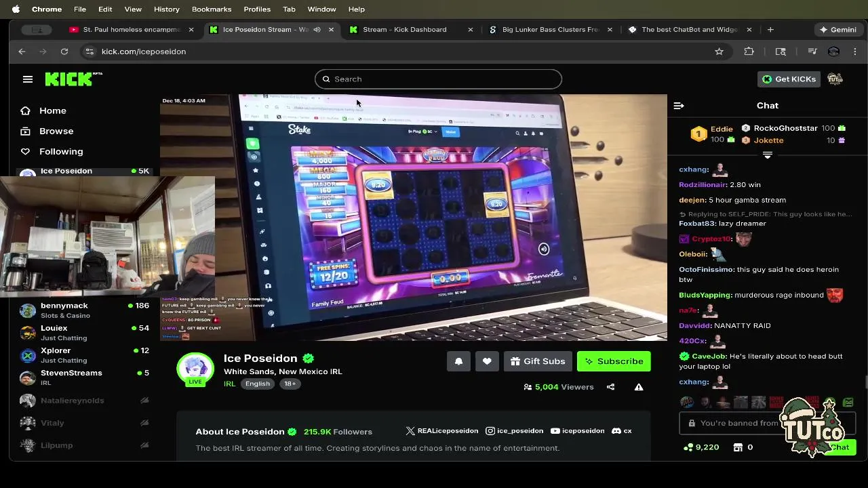Open Chrome media control icon
Screen dimensions: 868x488
click(812, 52)
